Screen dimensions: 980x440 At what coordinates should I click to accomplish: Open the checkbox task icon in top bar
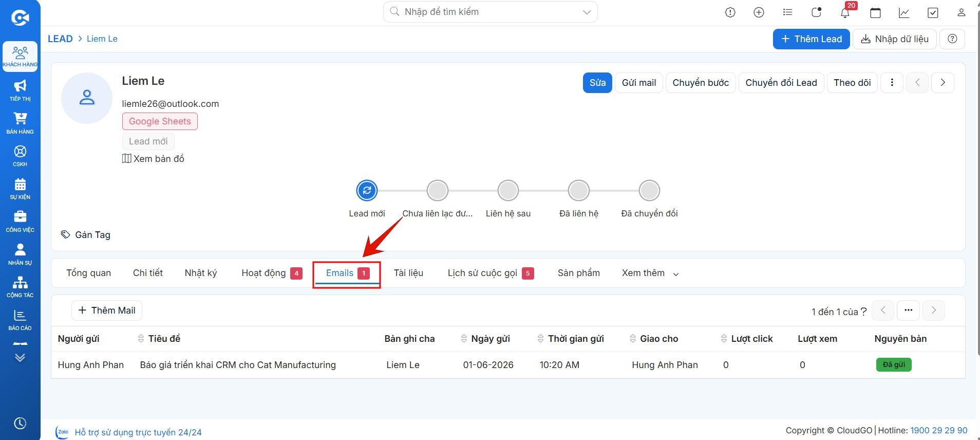pyautogui.click(x=933, y=12)
